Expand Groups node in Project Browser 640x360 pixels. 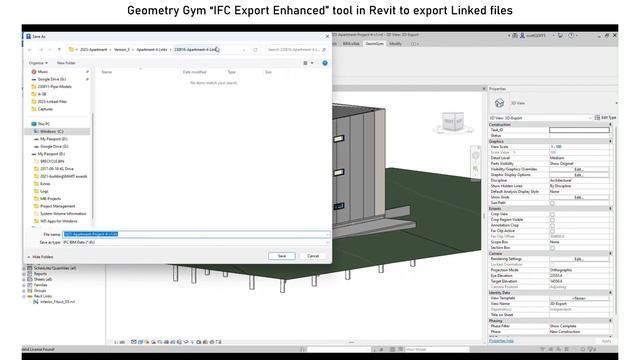(24, 291)
